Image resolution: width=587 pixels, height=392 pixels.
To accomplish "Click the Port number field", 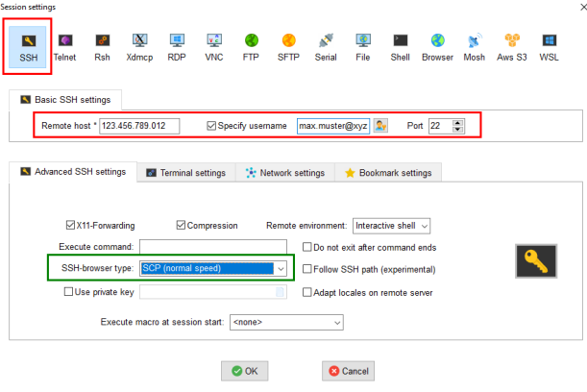I will tap(440, 126).
